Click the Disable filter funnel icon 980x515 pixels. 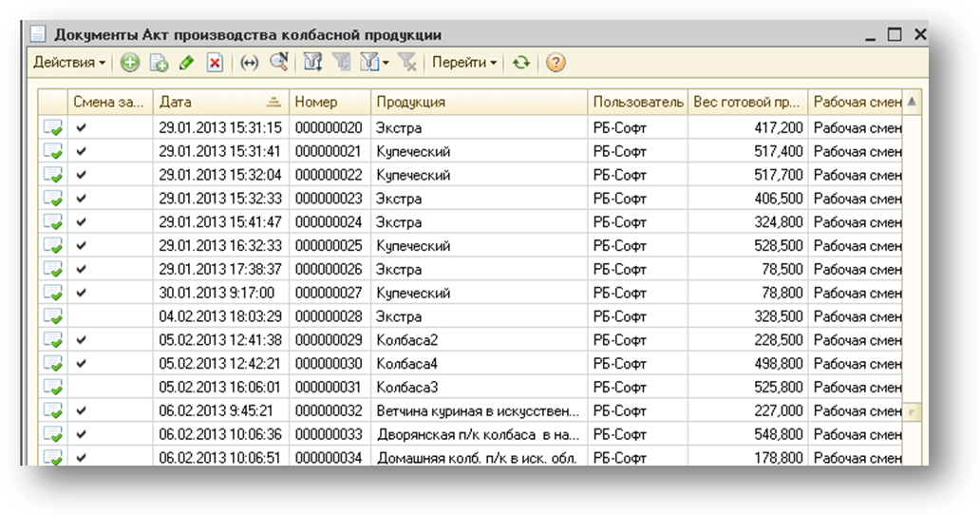click(x=407, y=63)
